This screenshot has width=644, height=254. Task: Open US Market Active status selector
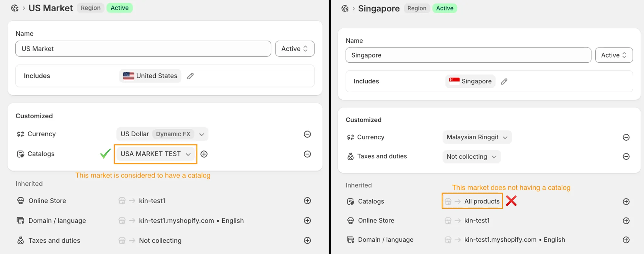click(x=295, y=49)
